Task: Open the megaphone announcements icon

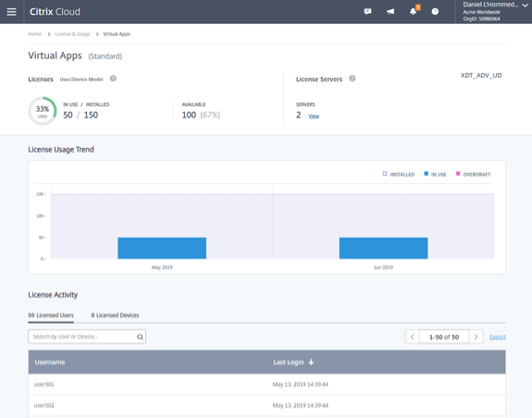Action: pos(390,12)
